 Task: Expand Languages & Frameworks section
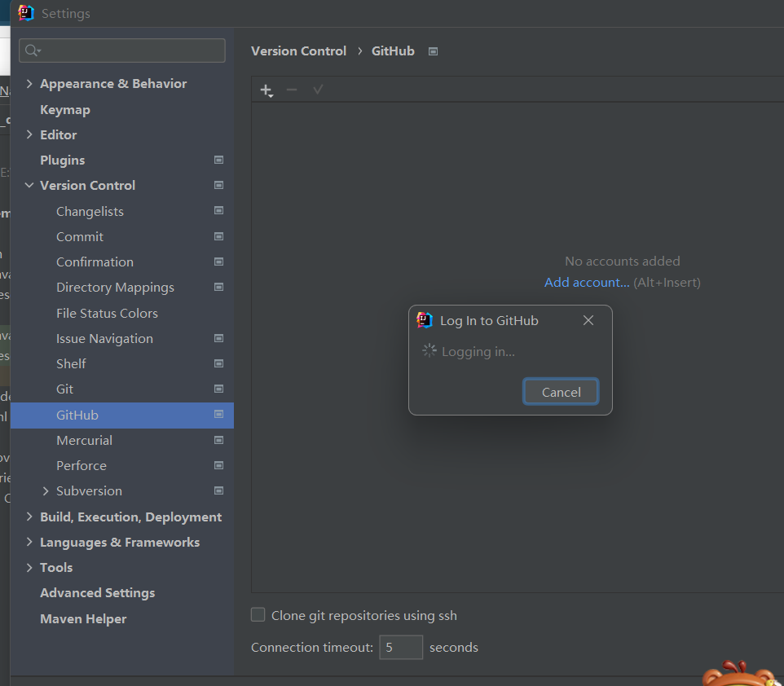coord(29,542)
